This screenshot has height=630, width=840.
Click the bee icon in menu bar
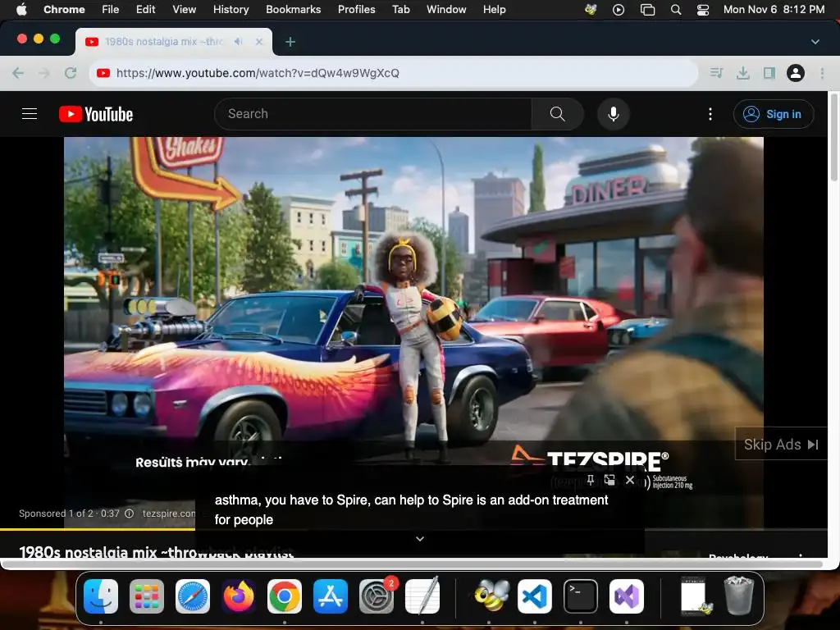[591, 9]
